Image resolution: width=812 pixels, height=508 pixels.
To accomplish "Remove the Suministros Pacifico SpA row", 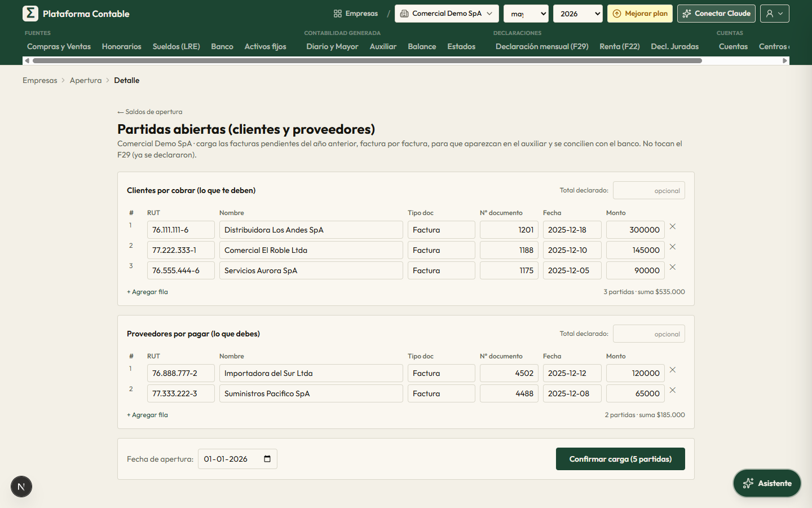I will click(x=672, y=390).
